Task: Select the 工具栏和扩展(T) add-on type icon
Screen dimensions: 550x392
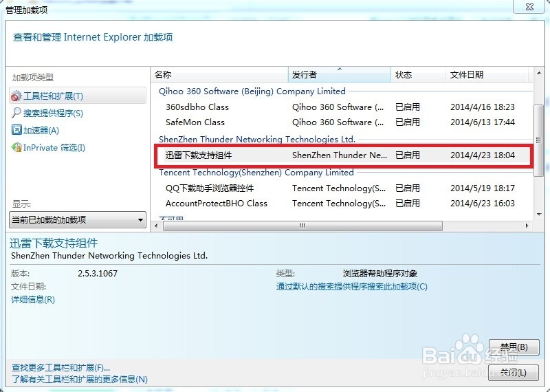Action: [16, 96]
